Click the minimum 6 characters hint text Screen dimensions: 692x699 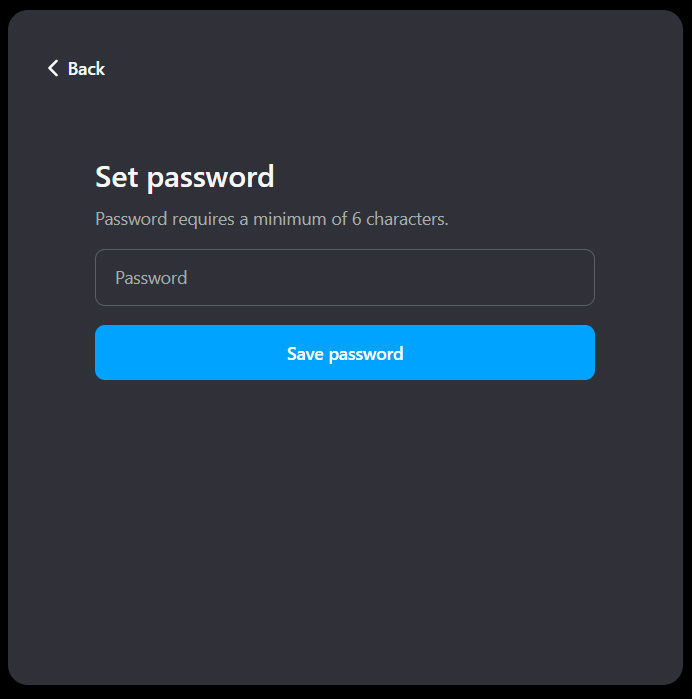[271, 218]
